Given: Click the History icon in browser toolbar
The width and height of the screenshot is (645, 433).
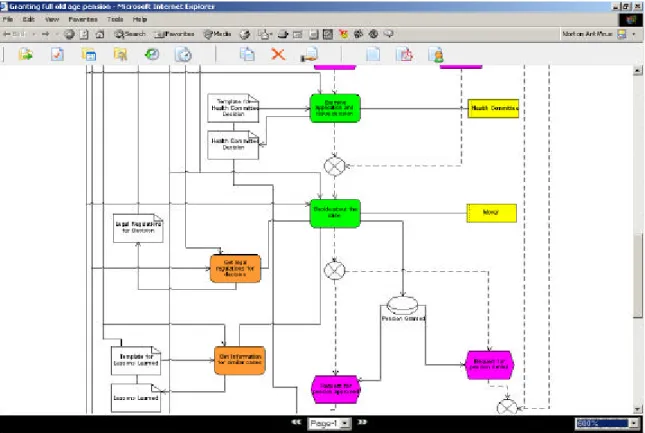Looking at the screenshot, I should (x=245, y=34).
